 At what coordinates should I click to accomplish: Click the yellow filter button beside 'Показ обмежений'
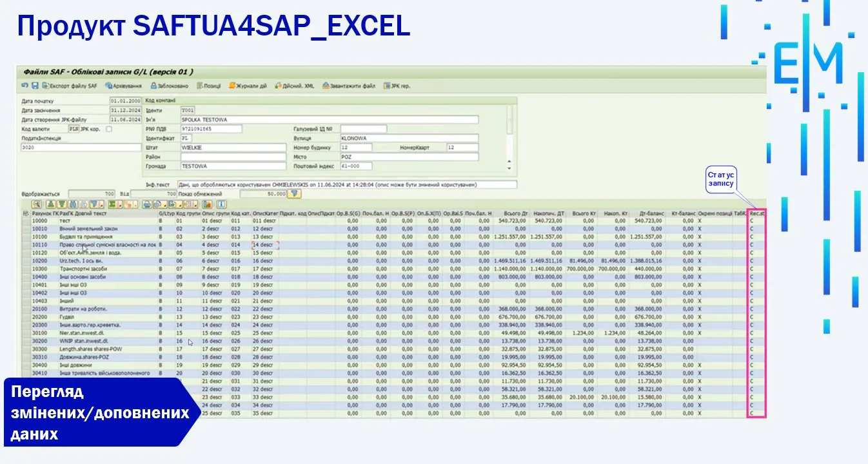point(294,193)
